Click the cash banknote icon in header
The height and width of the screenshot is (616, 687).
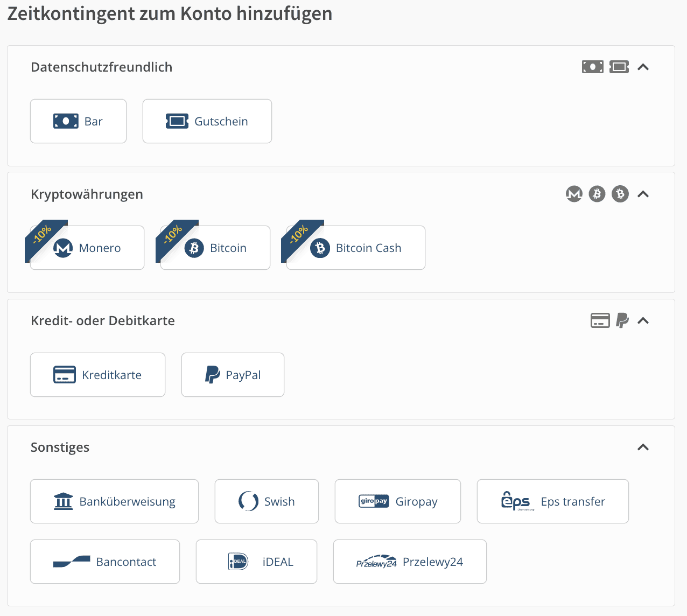click(592, 67)
